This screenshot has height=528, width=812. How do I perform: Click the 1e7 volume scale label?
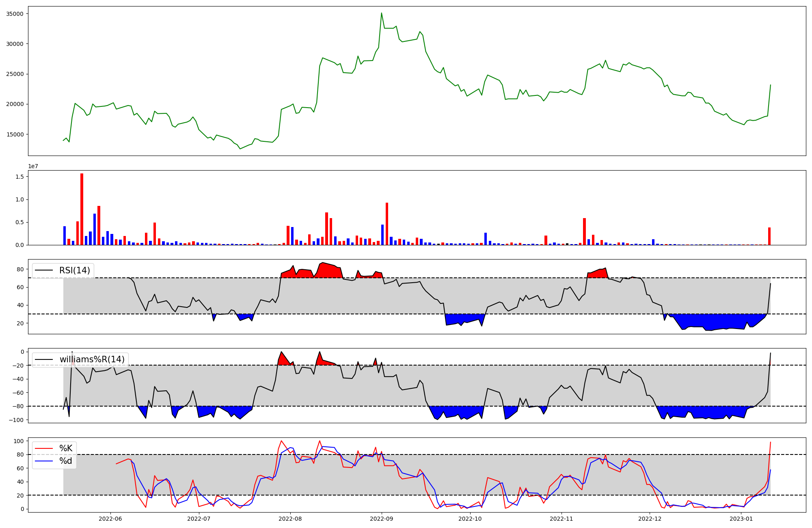pos(33,166)
